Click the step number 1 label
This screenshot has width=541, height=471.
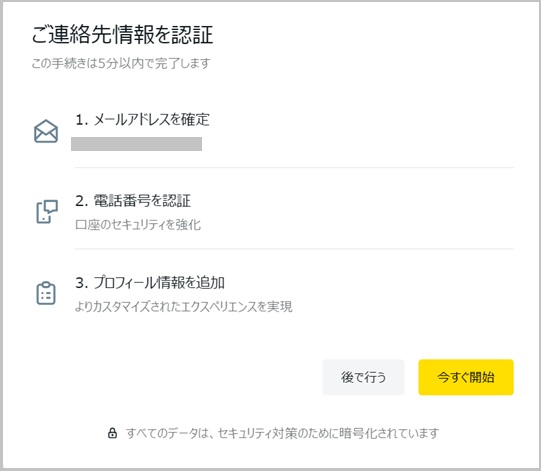82,120
